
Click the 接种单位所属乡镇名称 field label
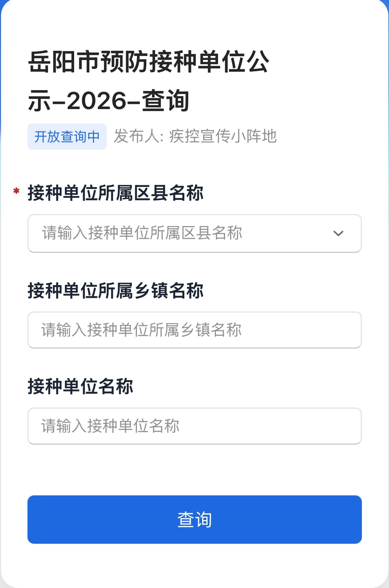116,291
